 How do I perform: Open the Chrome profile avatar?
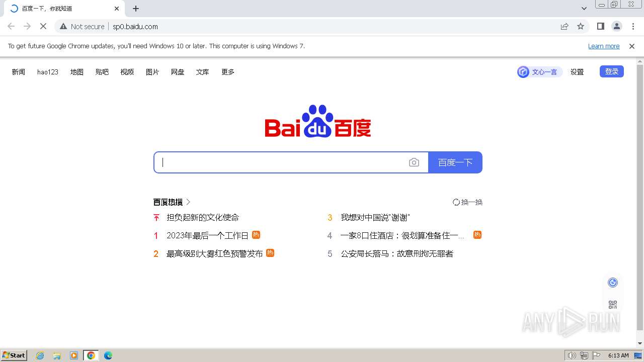tap(616, 26)
